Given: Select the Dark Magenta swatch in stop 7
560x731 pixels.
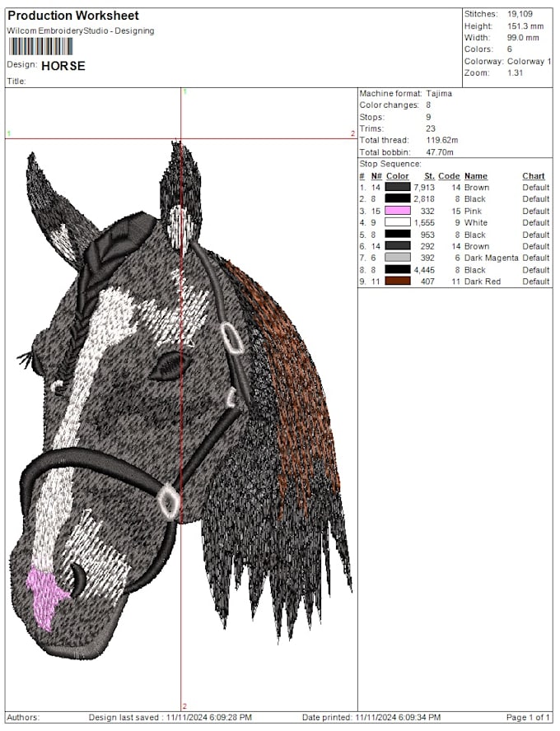Looking at the screenshot, I should pos(398,258).
